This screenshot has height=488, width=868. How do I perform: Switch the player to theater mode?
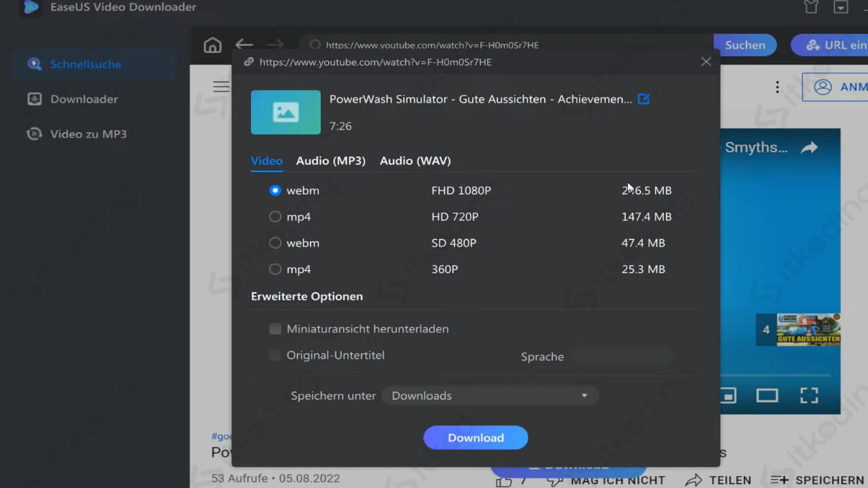(767, 395)
